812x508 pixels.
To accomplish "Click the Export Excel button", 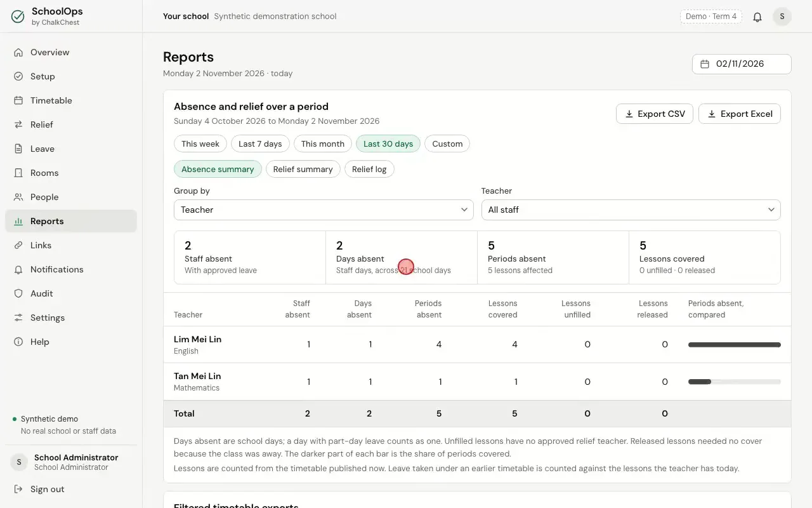I will pos(740,114).
